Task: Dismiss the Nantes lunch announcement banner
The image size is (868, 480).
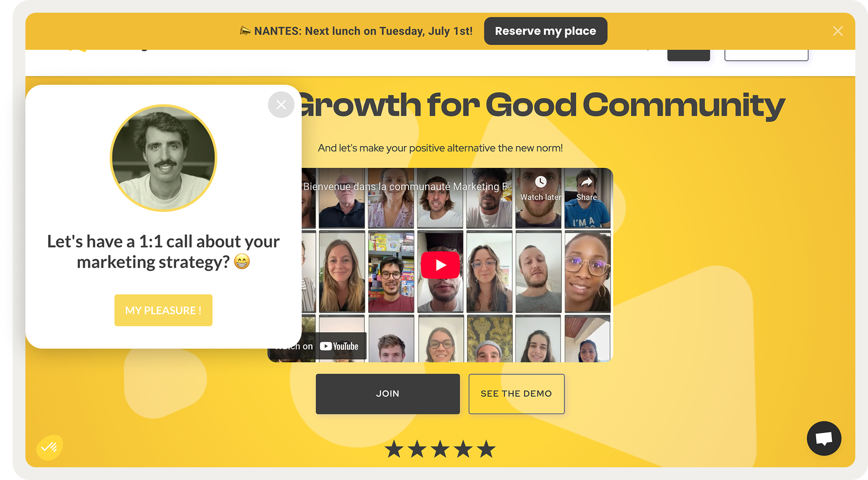Action: [x=838, y=31]
